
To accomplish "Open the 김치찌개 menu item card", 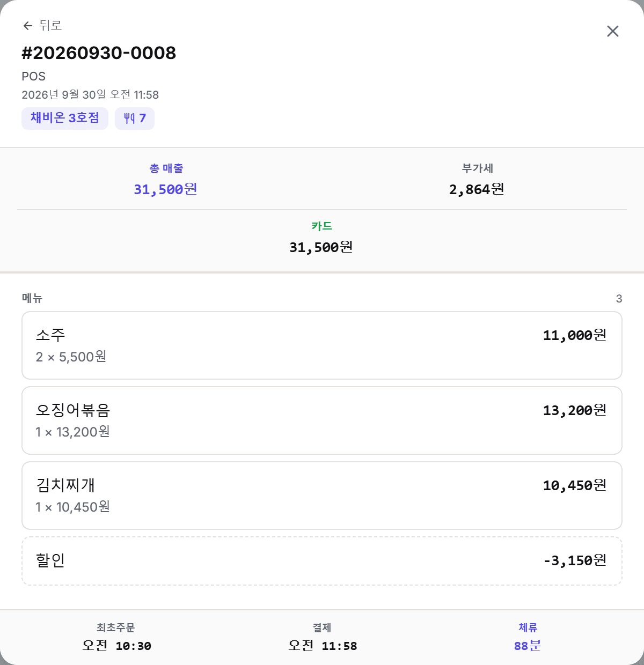I will point(322,496).
